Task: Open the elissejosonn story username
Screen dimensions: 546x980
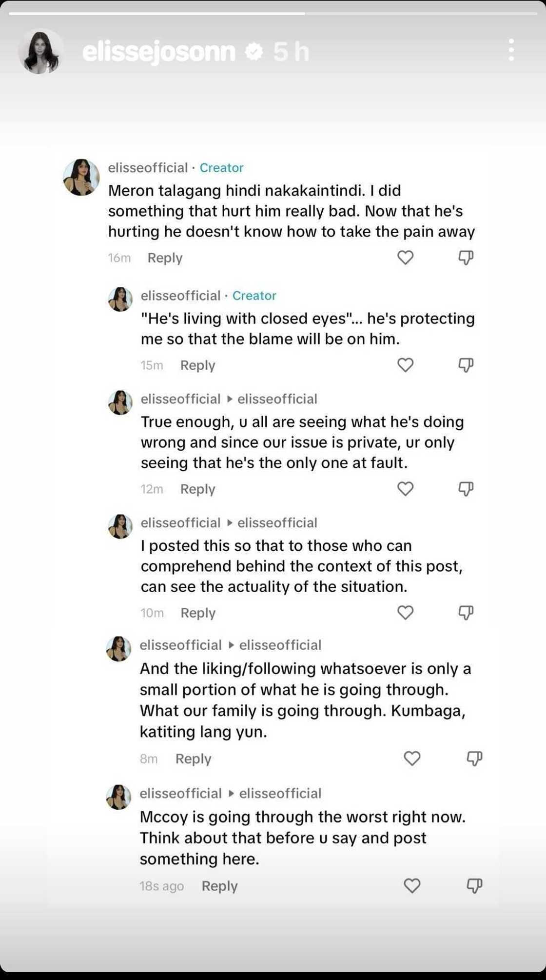Action: (159, 52)
